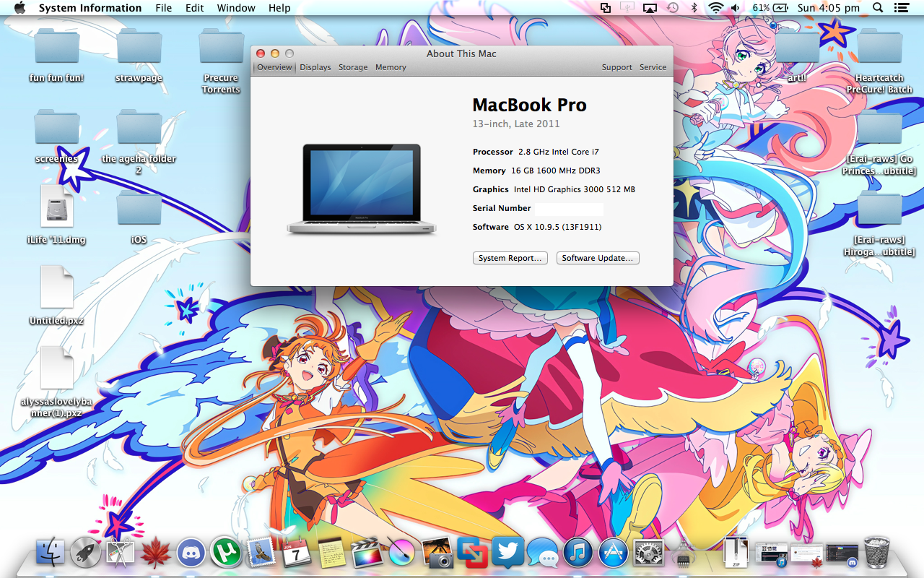Launch Final Cut Pro from dock
Viewport: 924px width, 578px height.
(x=366, y=553)
